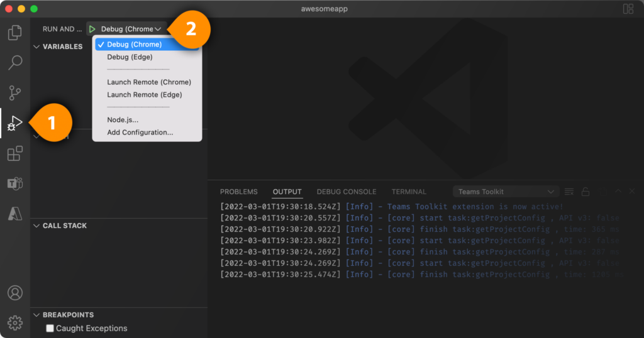
Task: Switch to the Terminal tab
Action: pyautogui.click(x=409, y=192)
